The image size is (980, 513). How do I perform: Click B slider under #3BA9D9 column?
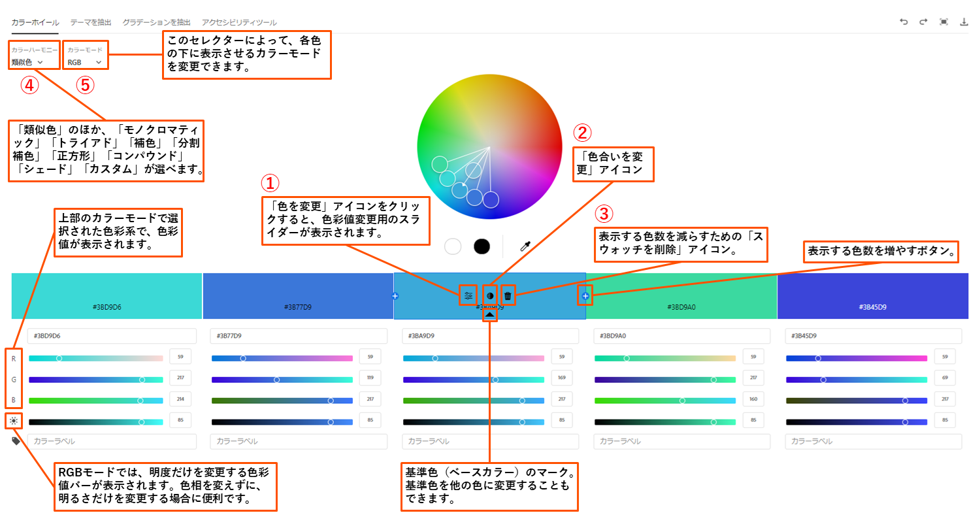click(474, 401)
